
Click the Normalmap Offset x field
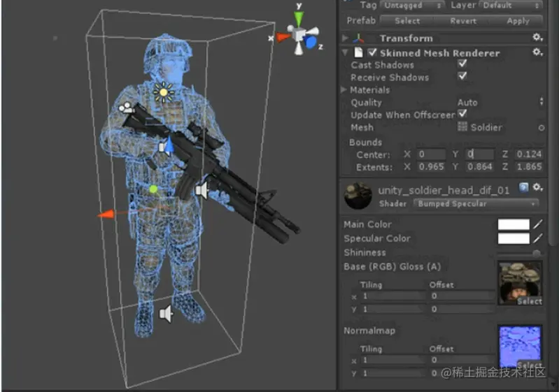point(462,361)
